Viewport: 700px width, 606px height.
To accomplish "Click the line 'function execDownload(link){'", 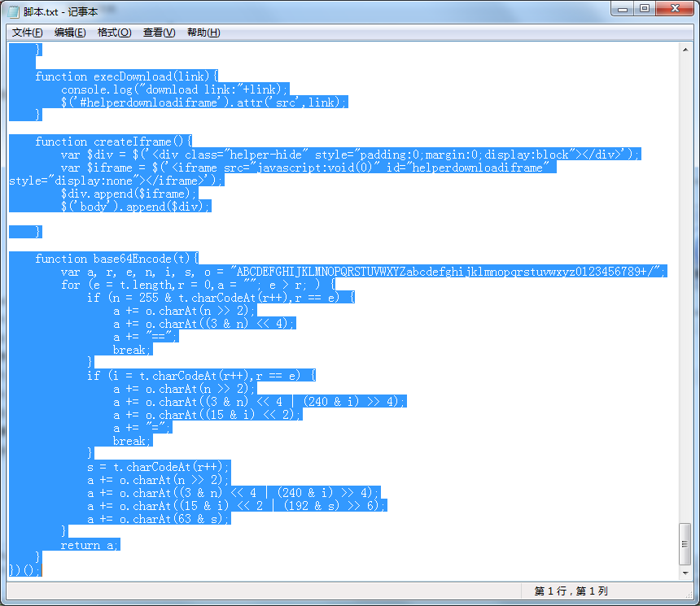I will tap(127, 76).
